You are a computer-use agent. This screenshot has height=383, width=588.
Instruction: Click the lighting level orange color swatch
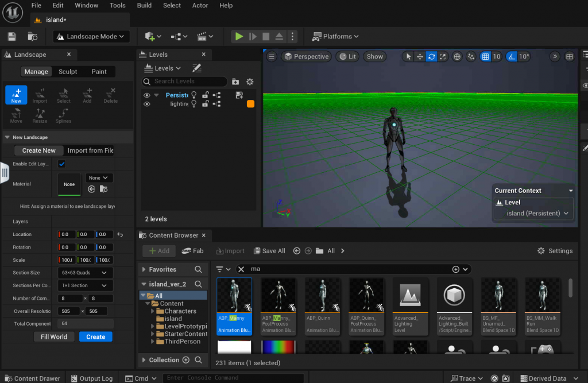tap(250, 104)
